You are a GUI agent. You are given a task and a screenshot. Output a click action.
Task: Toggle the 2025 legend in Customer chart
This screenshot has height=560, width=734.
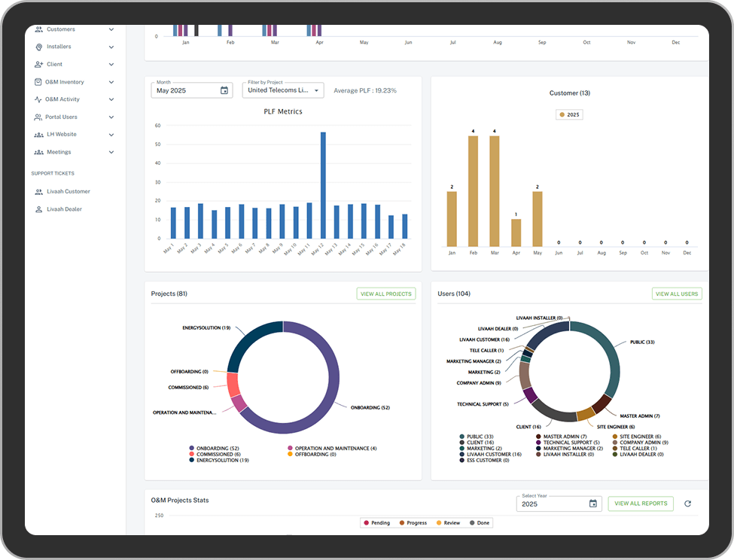tap(569, 115)
